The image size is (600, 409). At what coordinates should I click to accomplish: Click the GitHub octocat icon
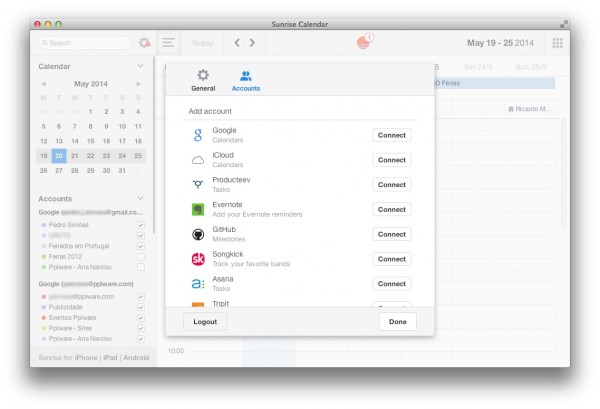[x=198, y=234]
